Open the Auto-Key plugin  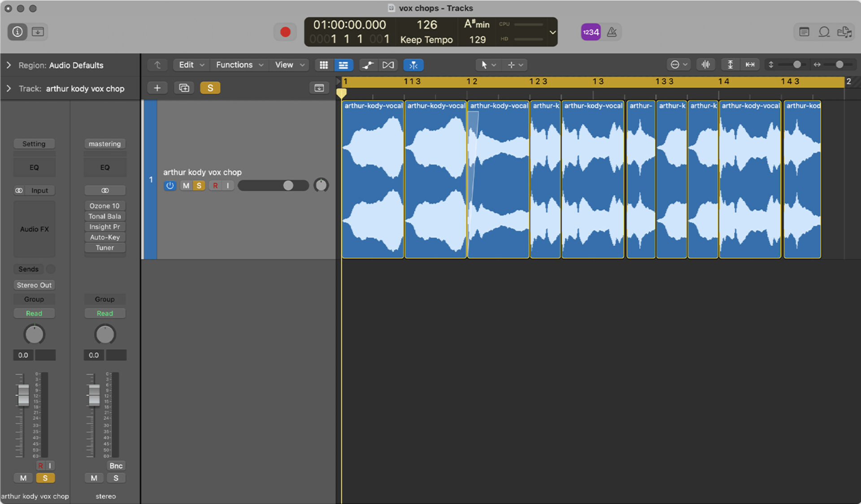(x=104, y=237)
